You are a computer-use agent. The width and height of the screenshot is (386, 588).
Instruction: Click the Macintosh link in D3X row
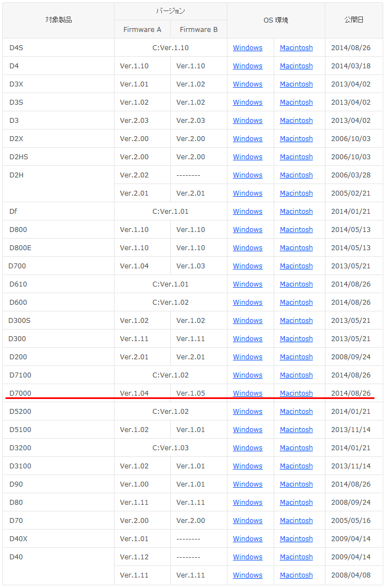pyautogui.click(x=296, y=84)
